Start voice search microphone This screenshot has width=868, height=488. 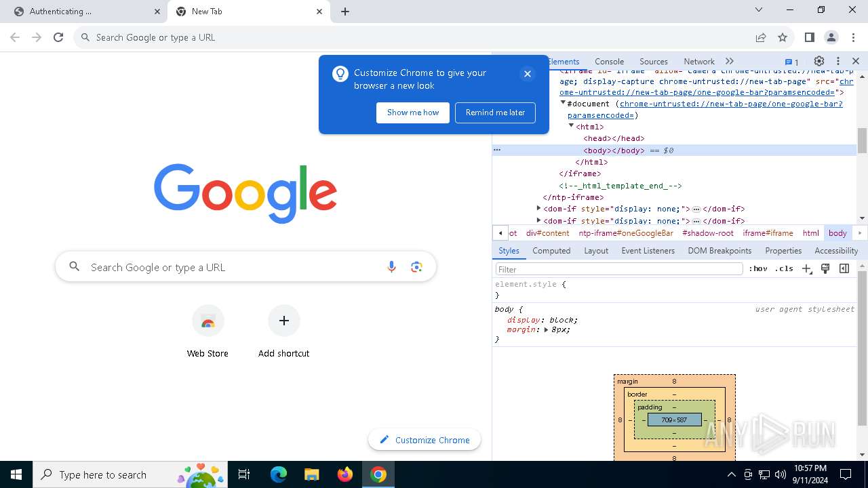click(391, 267)
